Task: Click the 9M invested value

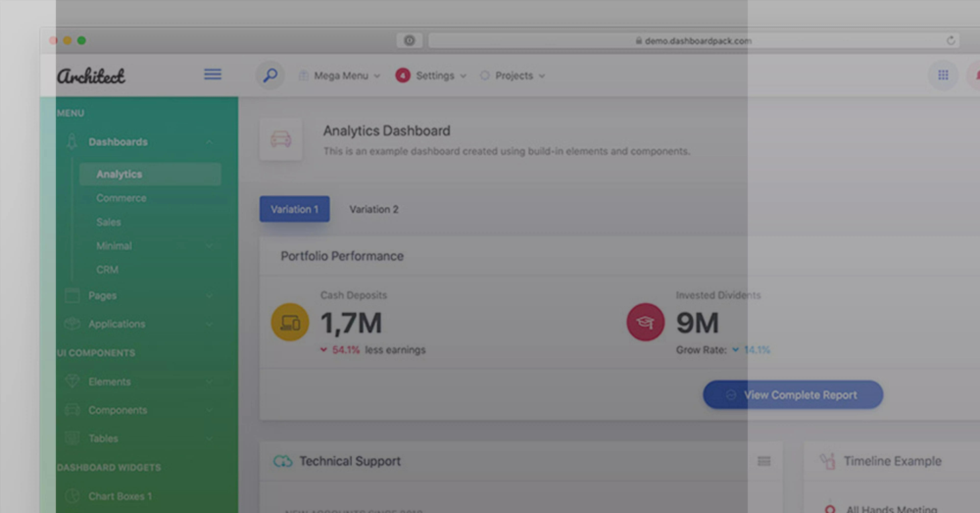Action: coord(697,323)
